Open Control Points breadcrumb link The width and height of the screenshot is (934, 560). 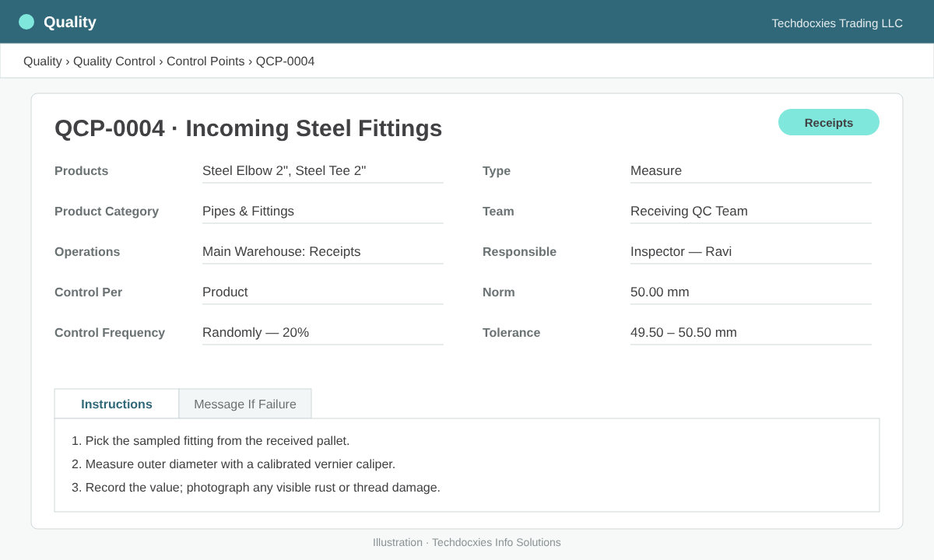pos(205,61)
